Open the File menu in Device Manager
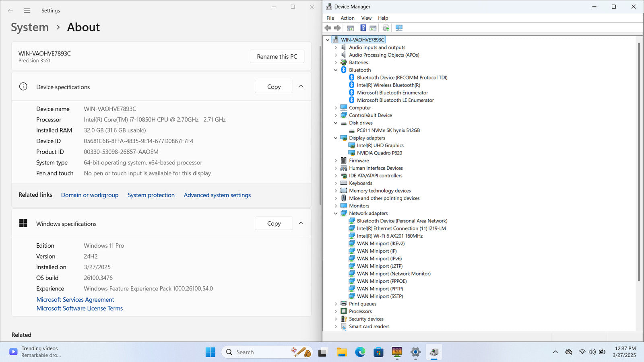The image size is (644, 362). (330, 18)
